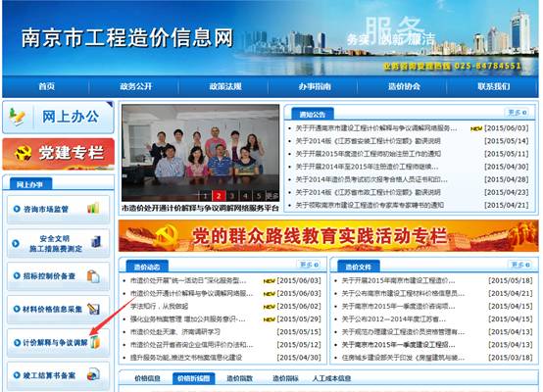Click the book icon beside 计价解释与争议调解

click(95, 342)
